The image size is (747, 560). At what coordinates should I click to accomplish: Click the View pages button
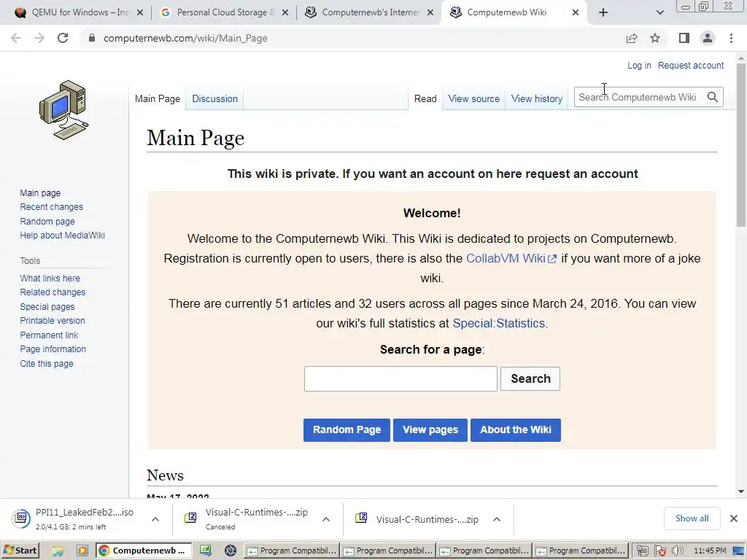coord(430,430)
